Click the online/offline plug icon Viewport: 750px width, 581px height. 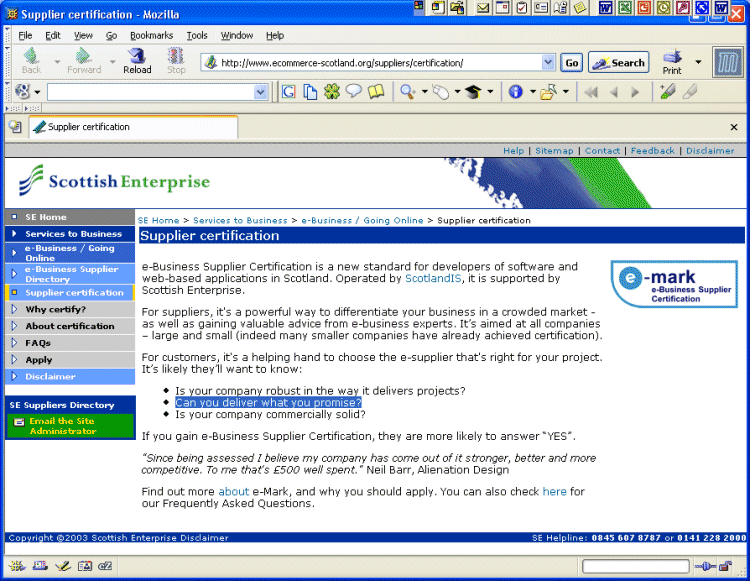705,567
